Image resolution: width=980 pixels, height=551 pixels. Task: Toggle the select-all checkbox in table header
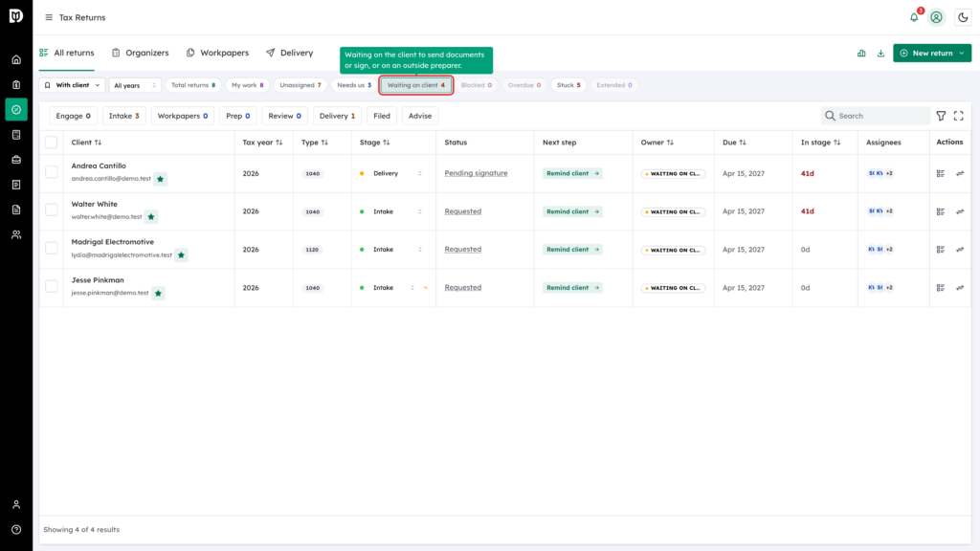(52, 143)
